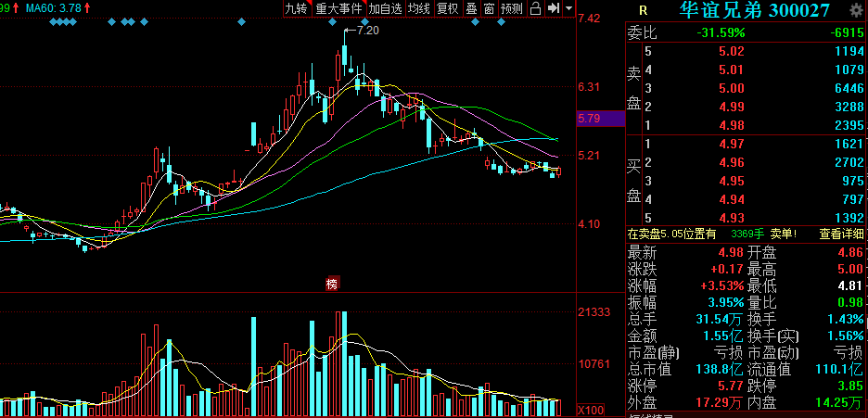Screen dimensions: 868x418
Task: Click the 5.21 price axis label
Action: point(589,156)
